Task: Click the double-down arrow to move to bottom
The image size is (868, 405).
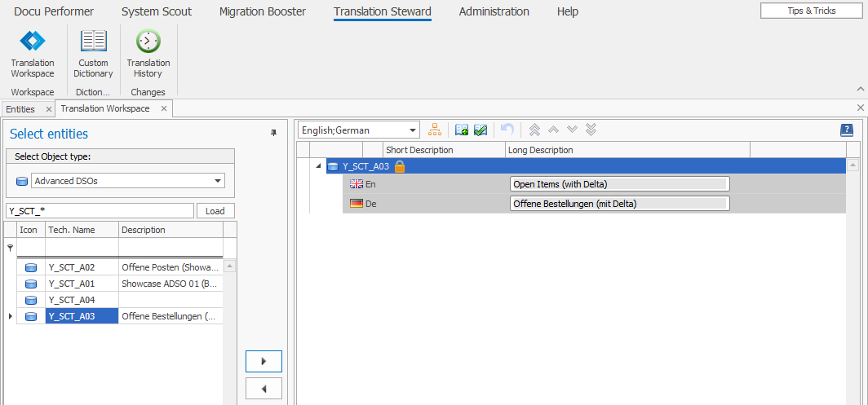Action: 591,130
